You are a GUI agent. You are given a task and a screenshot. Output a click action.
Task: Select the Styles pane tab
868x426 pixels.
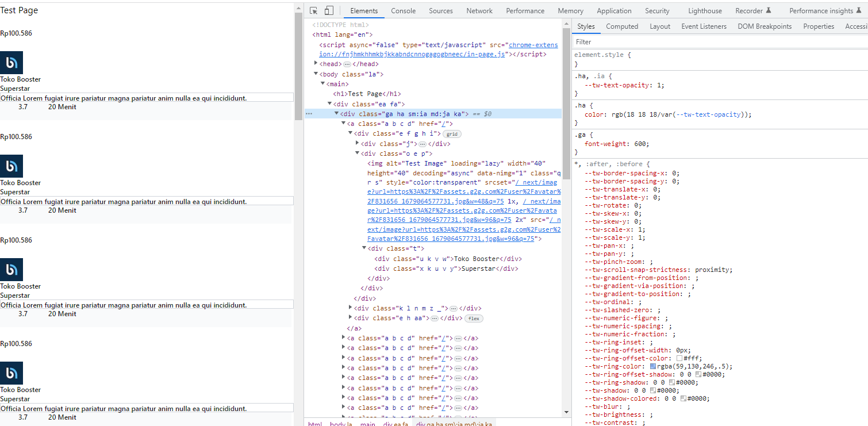click(586, 26)
